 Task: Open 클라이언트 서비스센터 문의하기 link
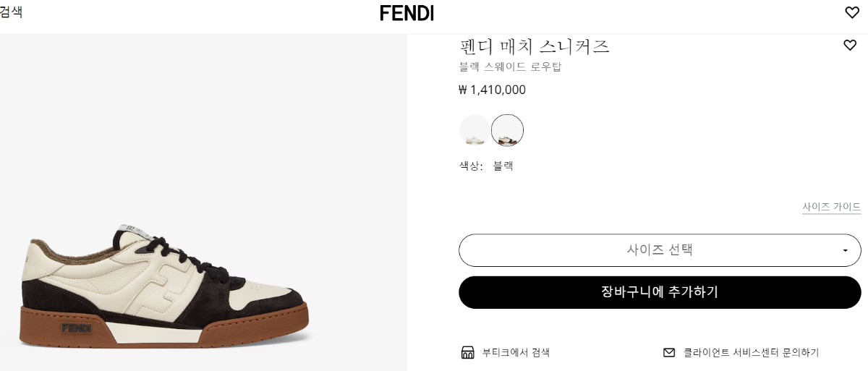pyautogui.click(x=750, y=353)
